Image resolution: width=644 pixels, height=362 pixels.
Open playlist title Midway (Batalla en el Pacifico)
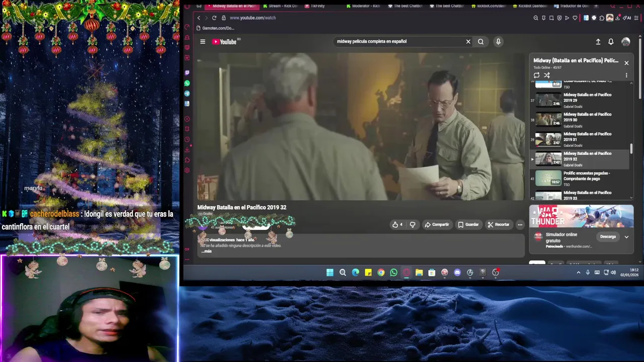click(576, 60)
